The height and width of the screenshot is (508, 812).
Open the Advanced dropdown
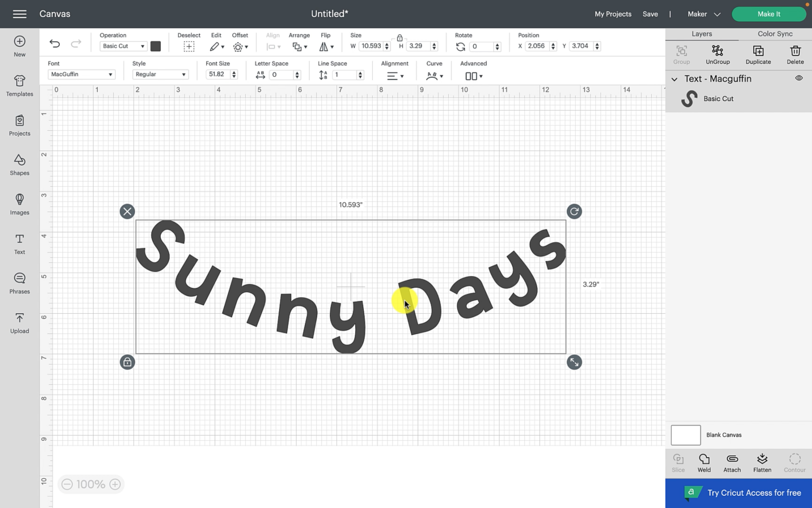(474, 76)
